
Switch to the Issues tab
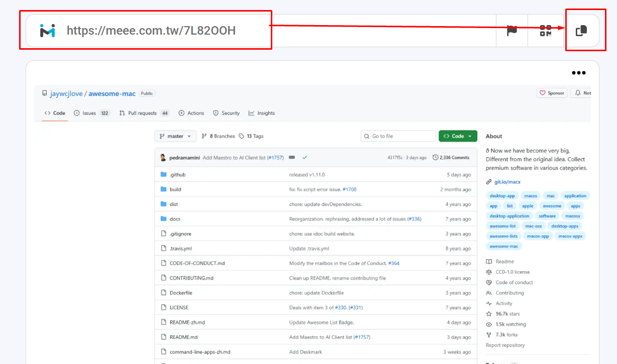(92, 113)
